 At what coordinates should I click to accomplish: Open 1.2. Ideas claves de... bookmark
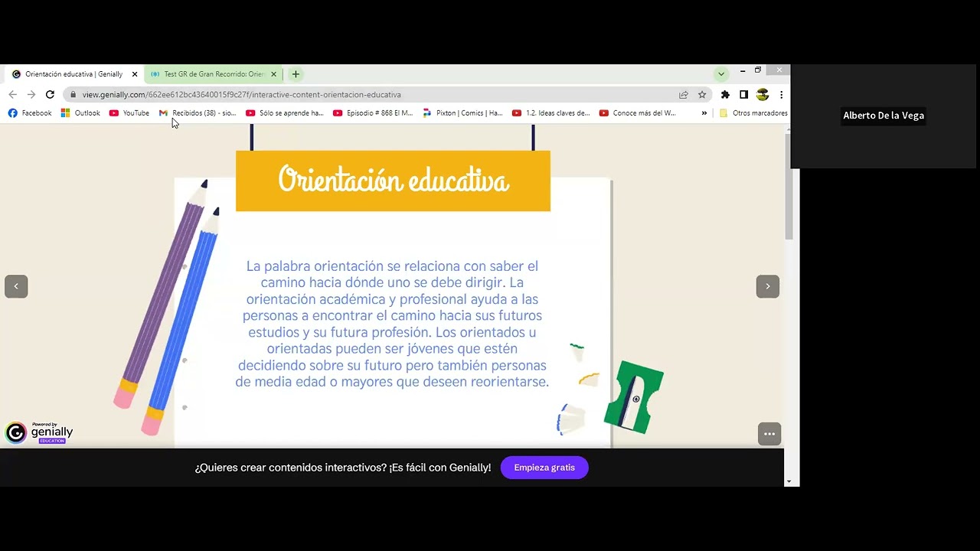point(551,113)
